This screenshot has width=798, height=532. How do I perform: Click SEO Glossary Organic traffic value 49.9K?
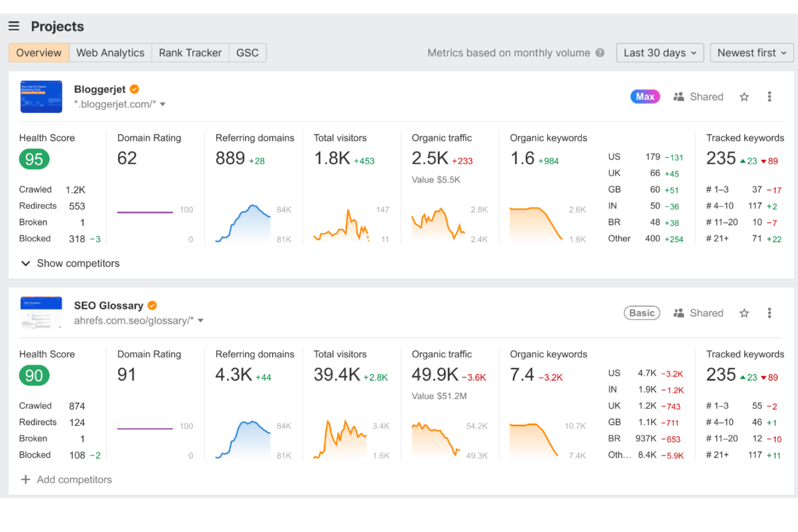point(435,375)
